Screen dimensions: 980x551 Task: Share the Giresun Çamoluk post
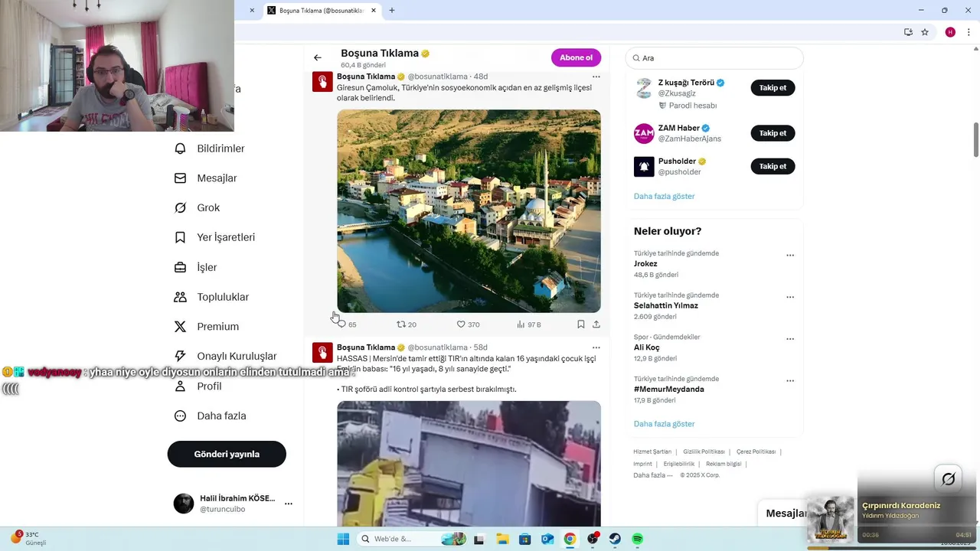tap(596, 324)
